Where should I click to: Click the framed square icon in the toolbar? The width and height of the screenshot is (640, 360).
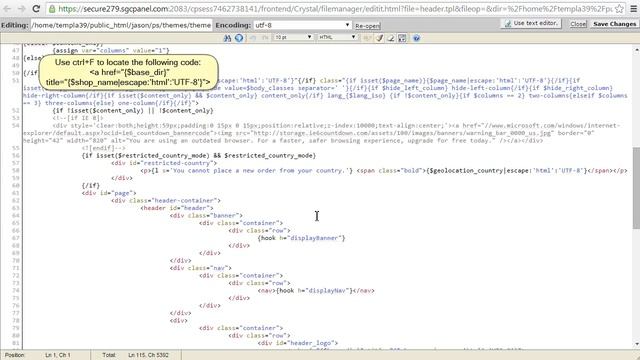click(x=402, y=38)
